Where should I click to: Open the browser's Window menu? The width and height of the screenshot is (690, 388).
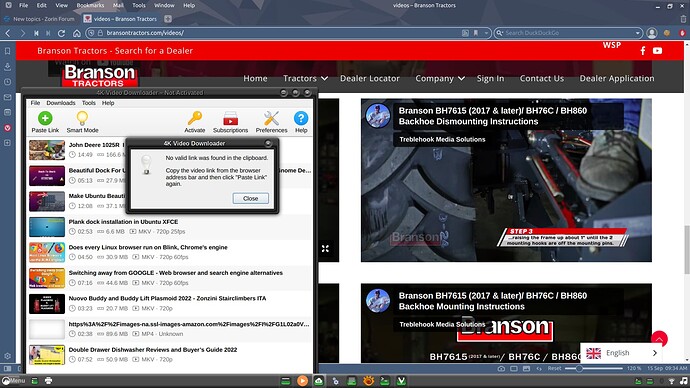click(164, 5)
